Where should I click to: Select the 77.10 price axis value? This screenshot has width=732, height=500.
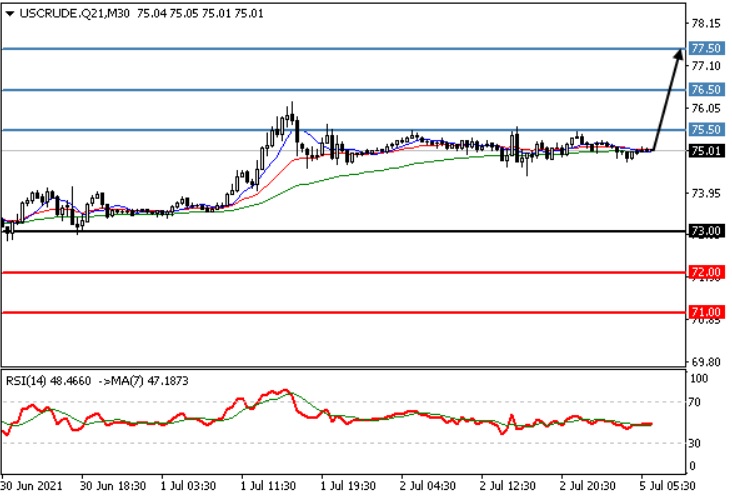(706, 66)
